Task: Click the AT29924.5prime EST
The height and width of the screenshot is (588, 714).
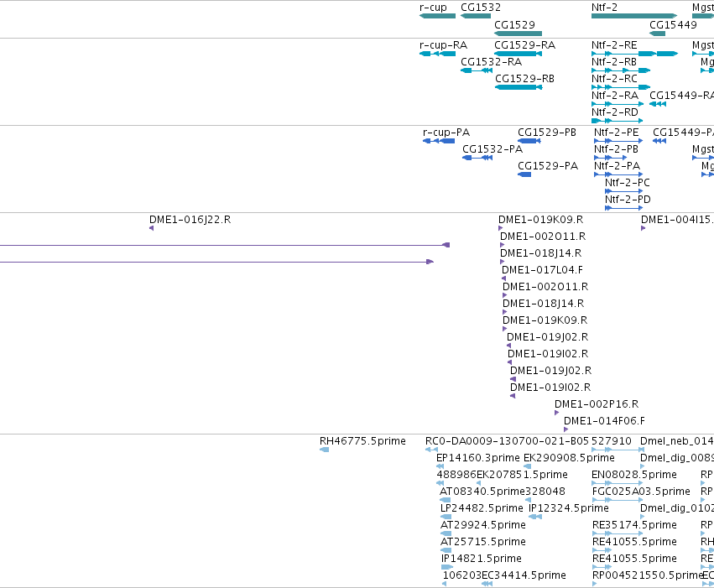Action: [x=446, y=534]
